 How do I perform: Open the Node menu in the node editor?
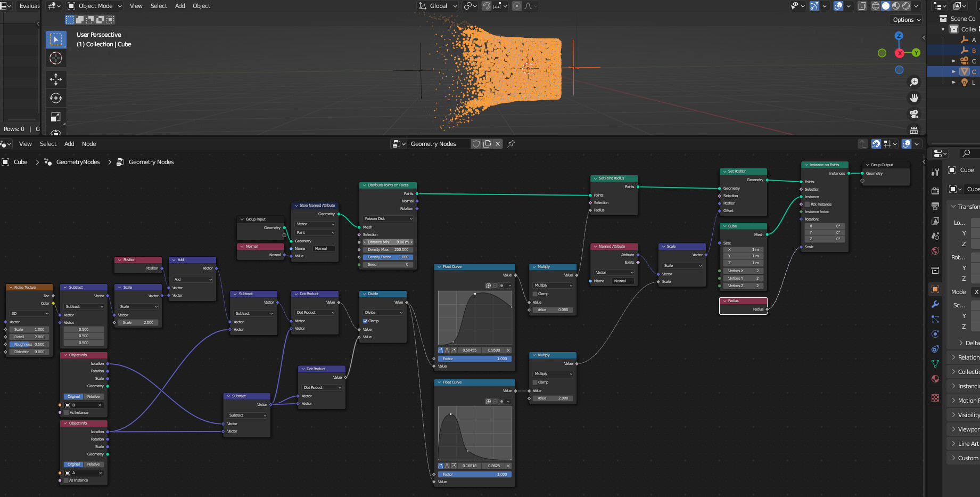pos(89,144)
